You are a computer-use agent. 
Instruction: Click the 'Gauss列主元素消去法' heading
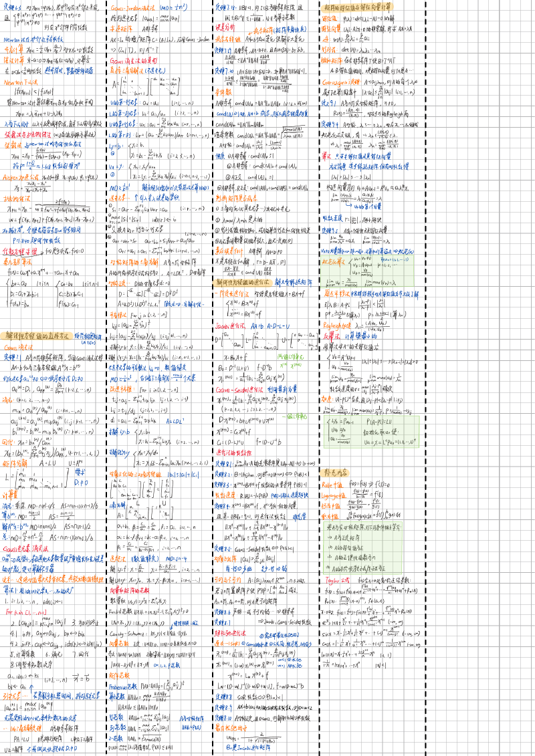click(x=27, y=549)
